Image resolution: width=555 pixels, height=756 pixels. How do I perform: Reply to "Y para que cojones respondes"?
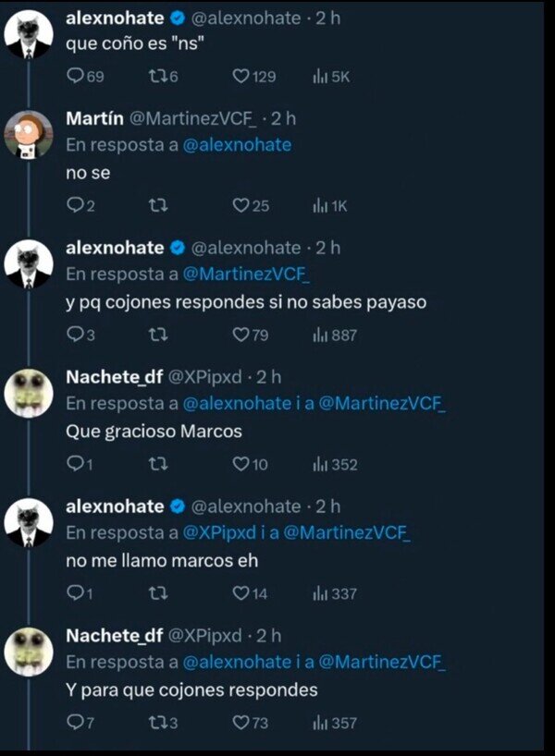(76, 723)
